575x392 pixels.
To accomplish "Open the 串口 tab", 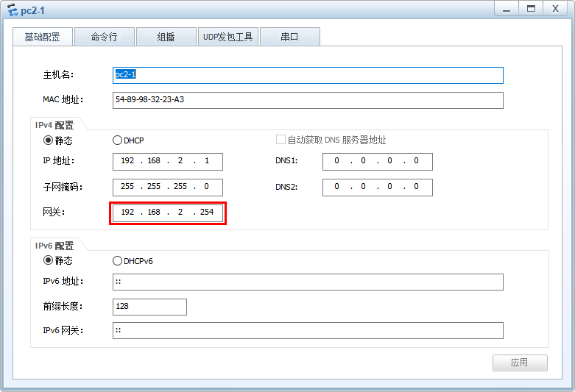I will (x=289, y=37).
